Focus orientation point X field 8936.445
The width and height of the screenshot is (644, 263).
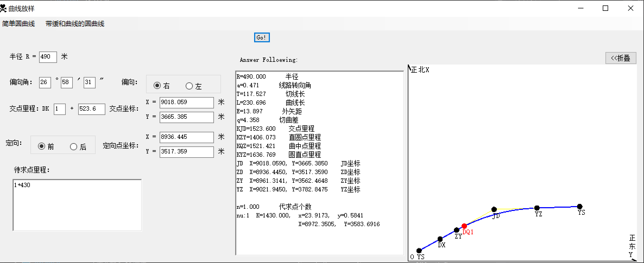(187, 137)
